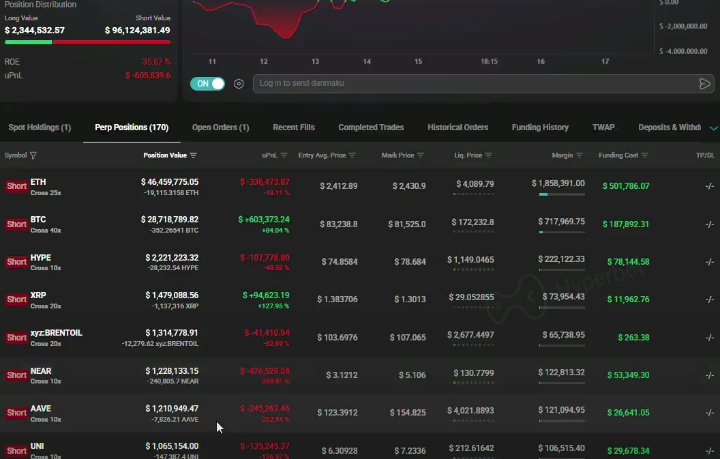Screen dimensions: 720x459
Task: Click the BTC row TP/SL value
Action: pyautogui.click(x=709, y=224)
